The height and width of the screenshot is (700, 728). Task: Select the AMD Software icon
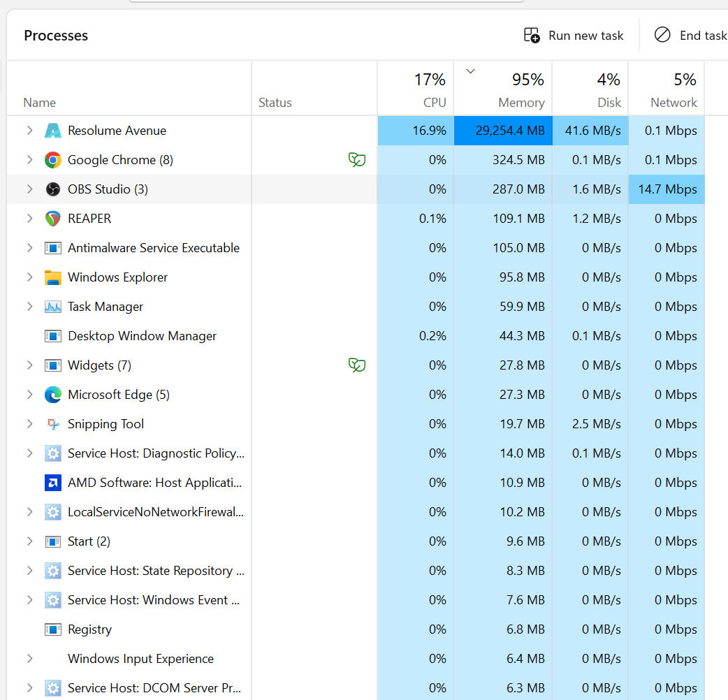(53, 483)
